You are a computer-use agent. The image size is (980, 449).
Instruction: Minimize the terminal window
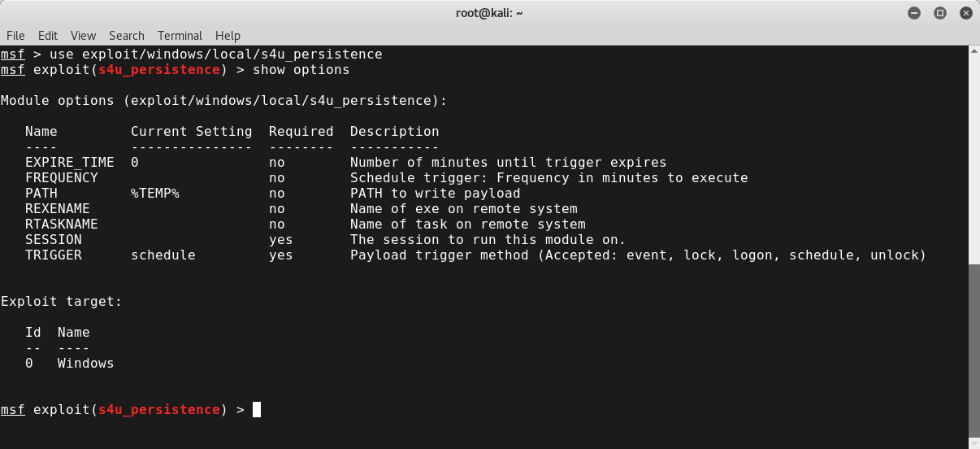pos(915,12)
